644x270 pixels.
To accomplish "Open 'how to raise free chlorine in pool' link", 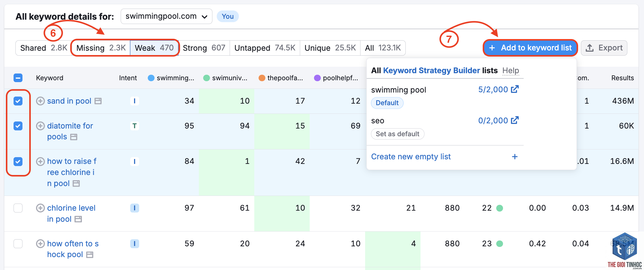I will (72, 173).
